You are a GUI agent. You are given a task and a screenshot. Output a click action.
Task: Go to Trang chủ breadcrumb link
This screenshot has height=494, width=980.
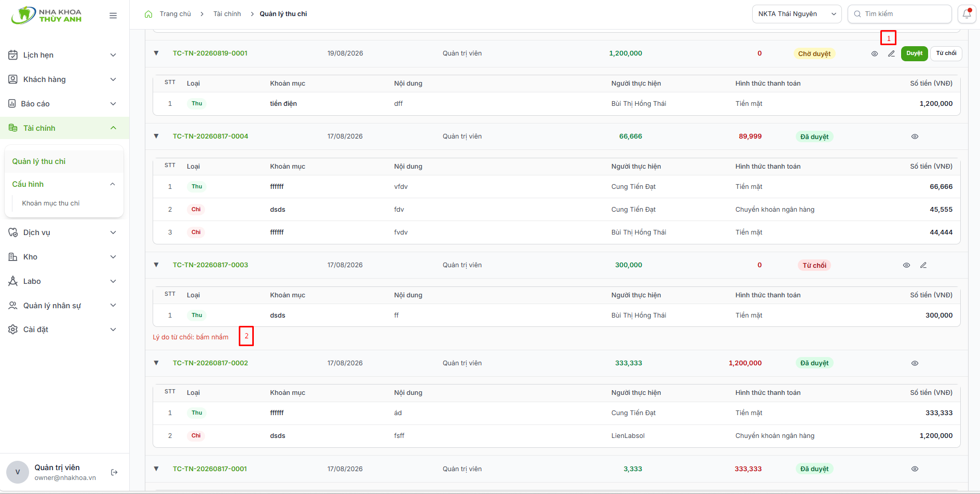click(175, 14)
